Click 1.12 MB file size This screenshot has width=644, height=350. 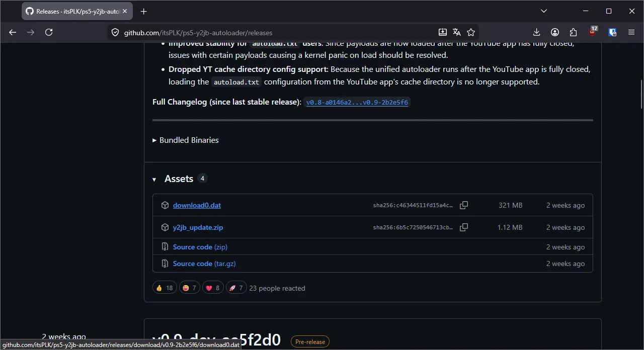(510, 227)
